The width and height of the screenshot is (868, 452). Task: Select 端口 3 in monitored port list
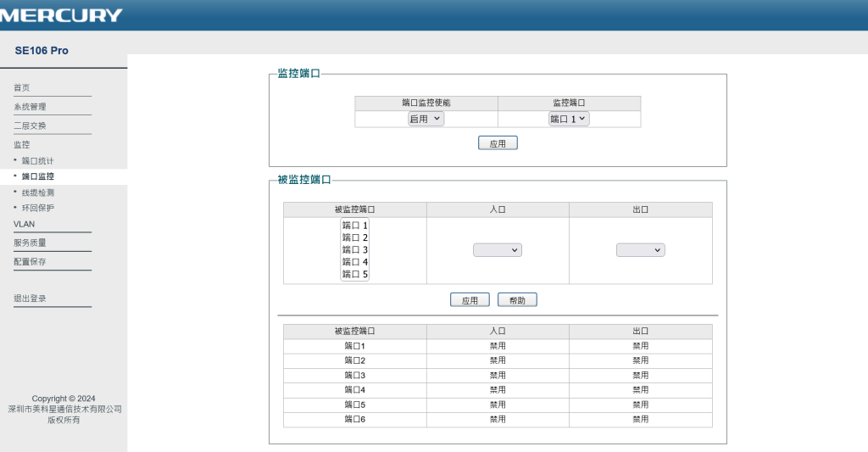pyautogui.click(x=355, y=249)
